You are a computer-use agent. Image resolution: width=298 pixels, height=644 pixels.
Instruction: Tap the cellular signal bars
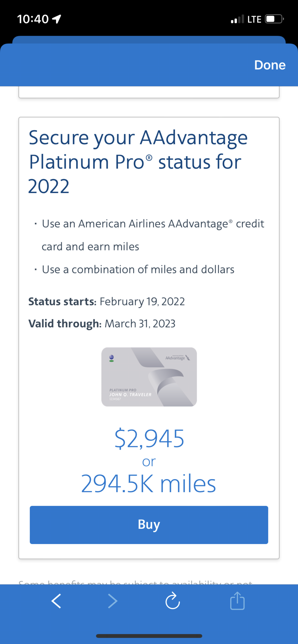(x=237, y=19)
